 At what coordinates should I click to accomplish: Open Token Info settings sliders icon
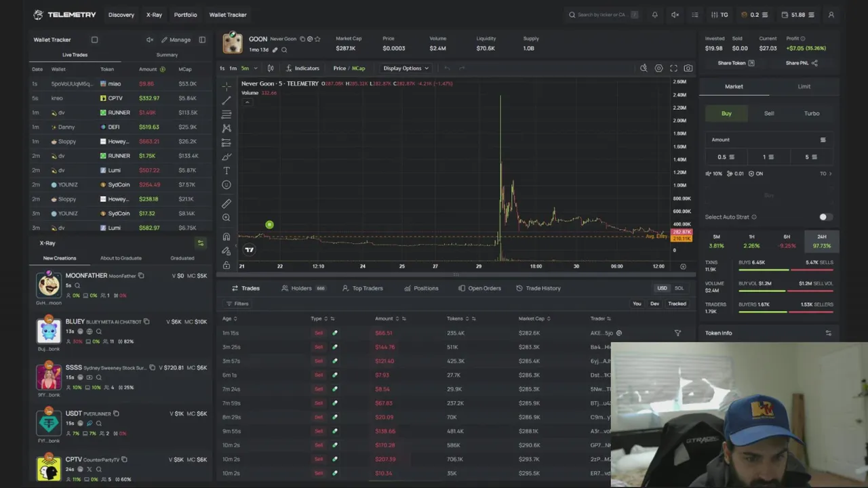828,333
